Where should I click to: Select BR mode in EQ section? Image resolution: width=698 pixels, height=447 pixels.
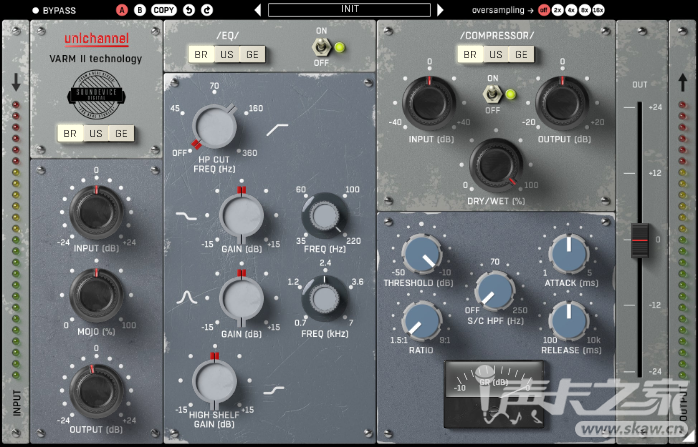[201, 54]
